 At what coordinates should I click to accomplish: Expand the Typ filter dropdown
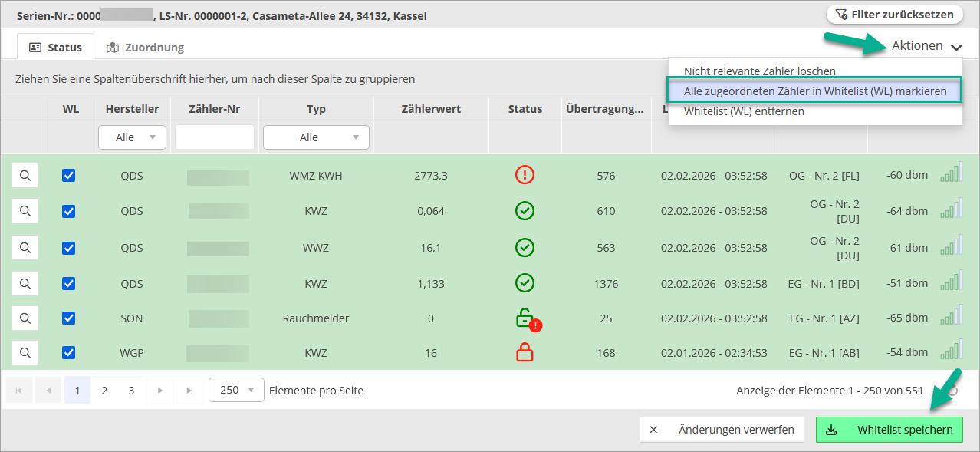point(316,137)
